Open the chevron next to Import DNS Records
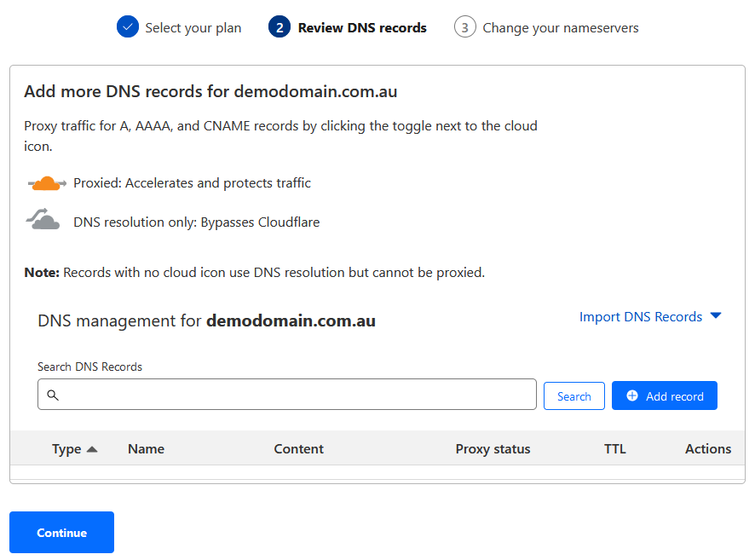The height and width of the screenshot is (560, 755). tap(717, 316)
